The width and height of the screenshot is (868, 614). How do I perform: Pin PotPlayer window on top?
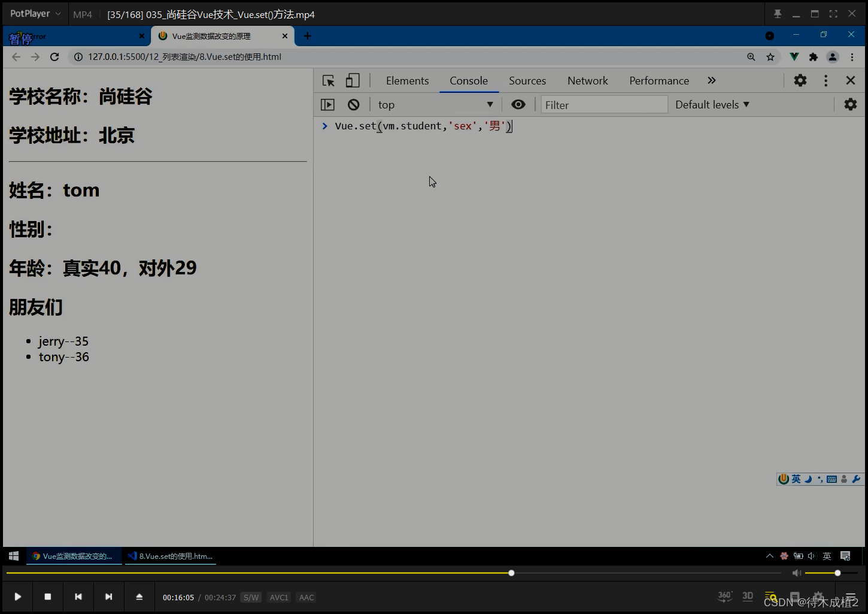coord(778,14)
